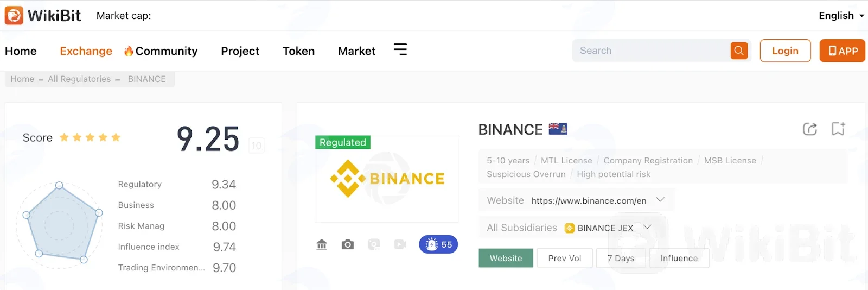The image size is (868, 290).
Task: Switch to the Prev Vol tab
Action: (564, 258)
